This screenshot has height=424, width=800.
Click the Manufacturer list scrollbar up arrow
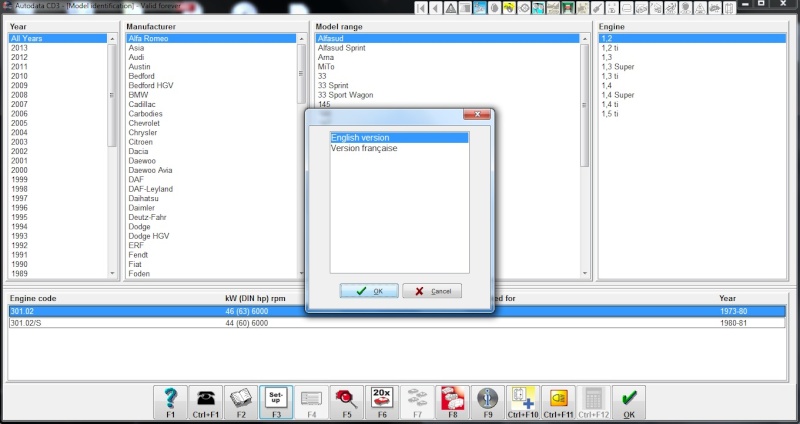click(301, 39)
